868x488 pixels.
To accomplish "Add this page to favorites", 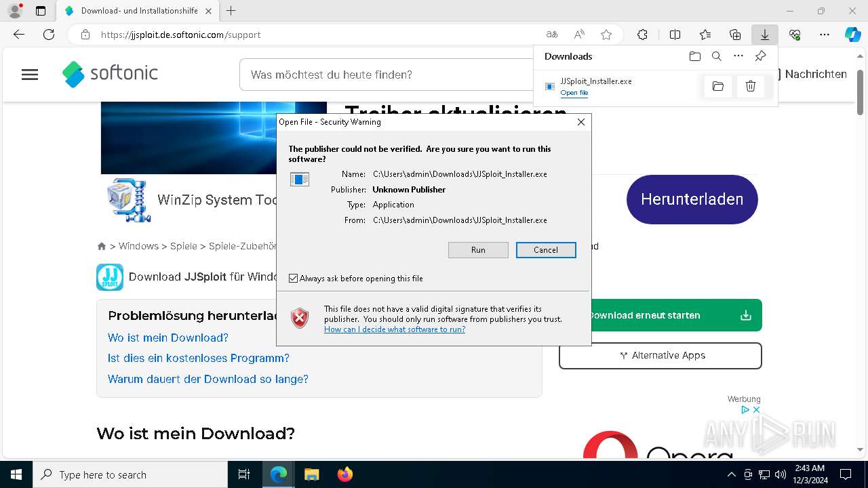I will [606, 35].
